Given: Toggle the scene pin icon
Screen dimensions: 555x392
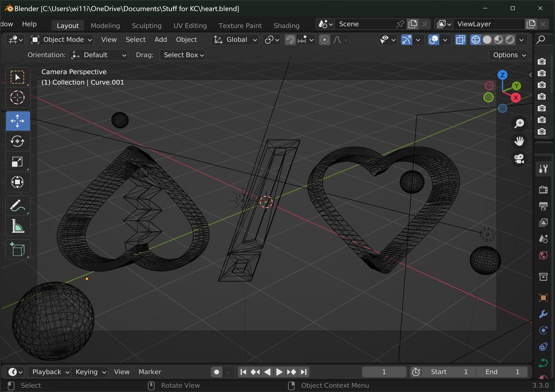Looking at the screenshot, I should [x=400, y=24].
